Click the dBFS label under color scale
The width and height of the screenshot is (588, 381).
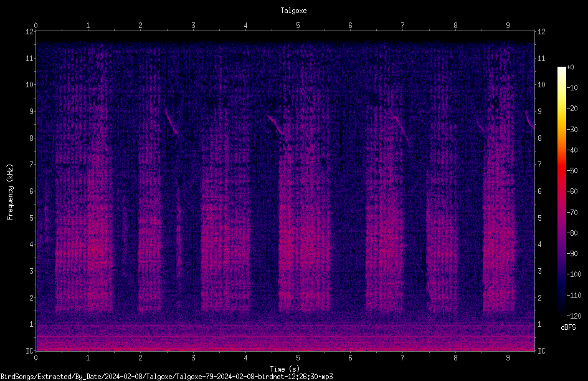[x=568, y=327]
